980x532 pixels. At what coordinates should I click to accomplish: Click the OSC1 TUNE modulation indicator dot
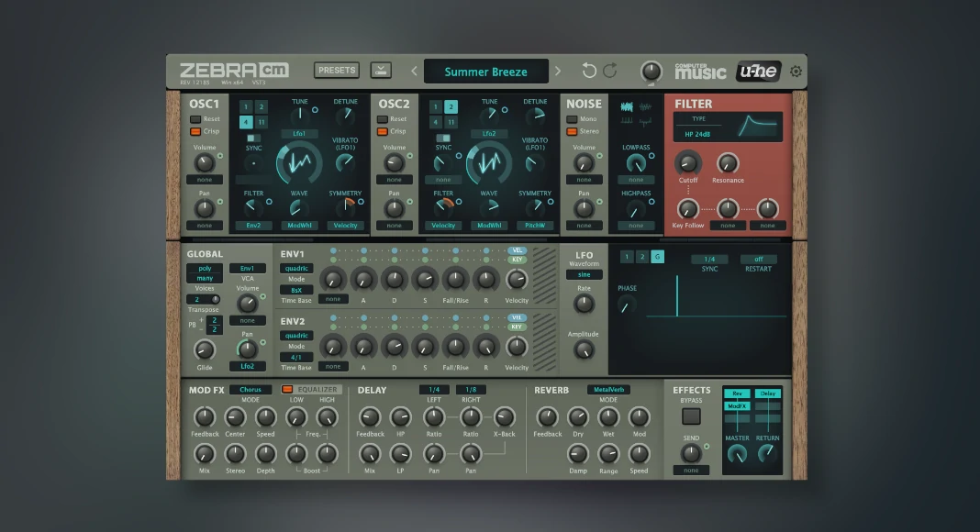(x=315, y=110)
